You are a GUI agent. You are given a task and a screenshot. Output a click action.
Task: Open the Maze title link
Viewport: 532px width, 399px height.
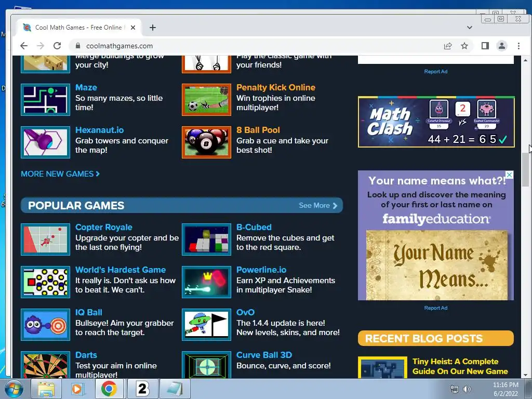86,87
